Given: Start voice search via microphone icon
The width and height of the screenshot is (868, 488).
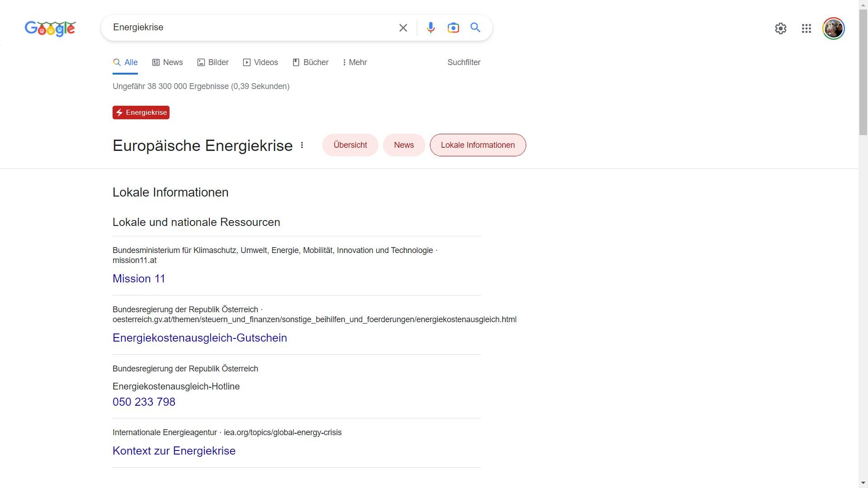Looking at the screenshot, I should click(x=430, y=28).
